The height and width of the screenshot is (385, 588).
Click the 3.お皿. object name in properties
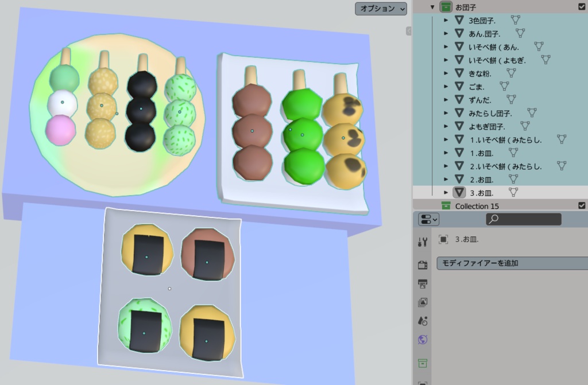tap(467, 239)
